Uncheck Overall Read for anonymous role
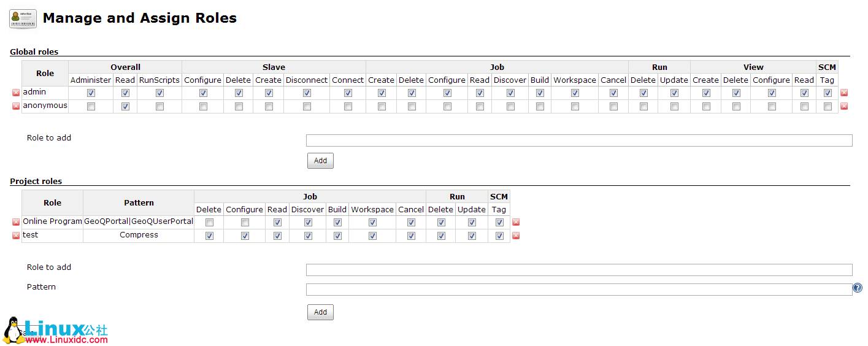868x346 pixels. click(125, 107)
